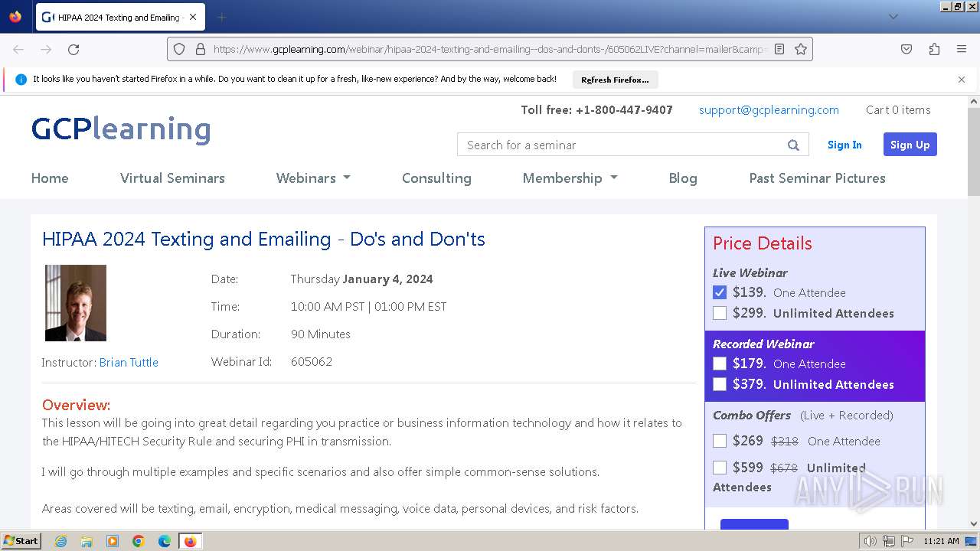Select the HIPAA 2024 browser tab
Viewport: 980px width, 551px height.
click(x=119, y=17)
